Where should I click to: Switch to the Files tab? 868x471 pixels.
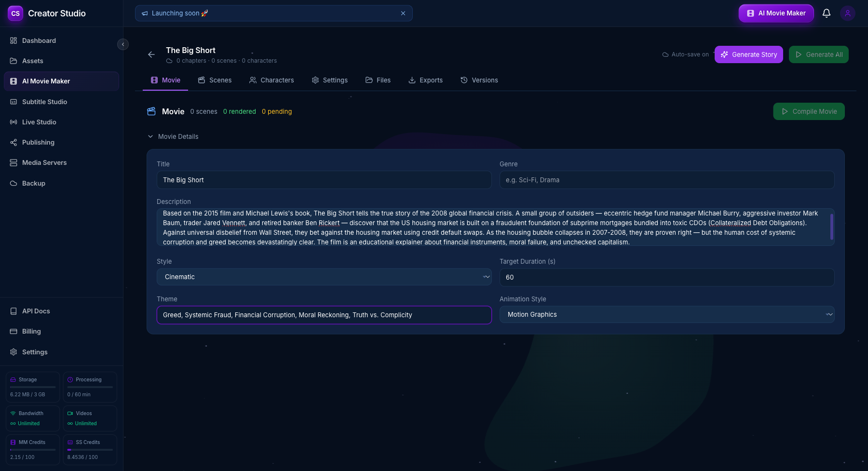[x=378, y=80]
